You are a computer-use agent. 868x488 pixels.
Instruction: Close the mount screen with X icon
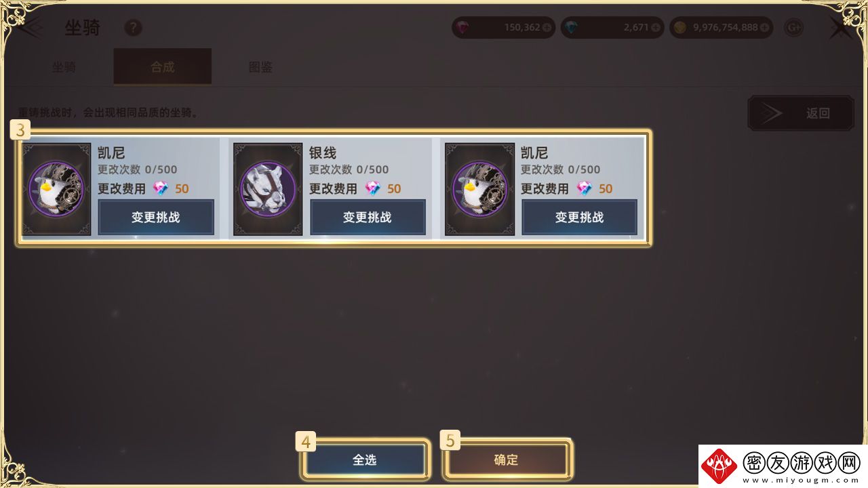840,28
